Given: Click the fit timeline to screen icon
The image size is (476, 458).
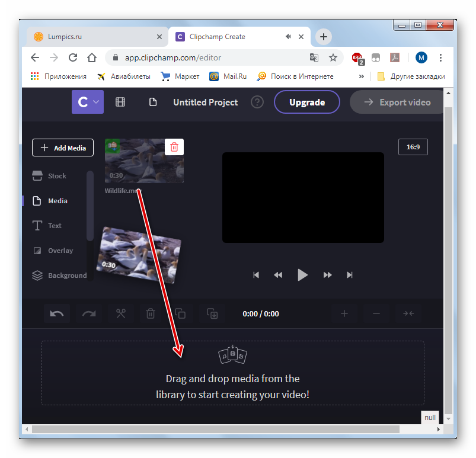Looking at the screenshot, I should [x=408, y=313].
